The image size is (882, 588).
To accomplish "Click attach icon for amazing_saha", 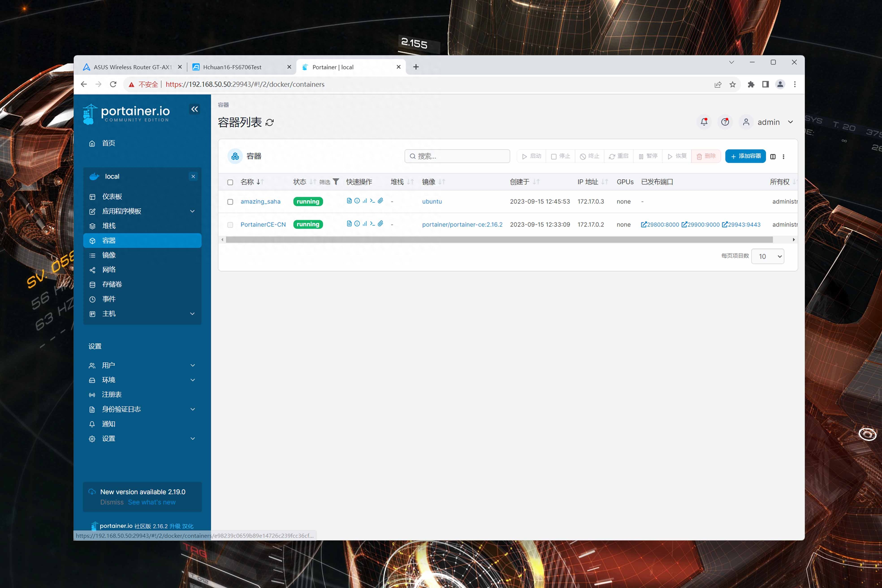I will click(x=380, y=201).
